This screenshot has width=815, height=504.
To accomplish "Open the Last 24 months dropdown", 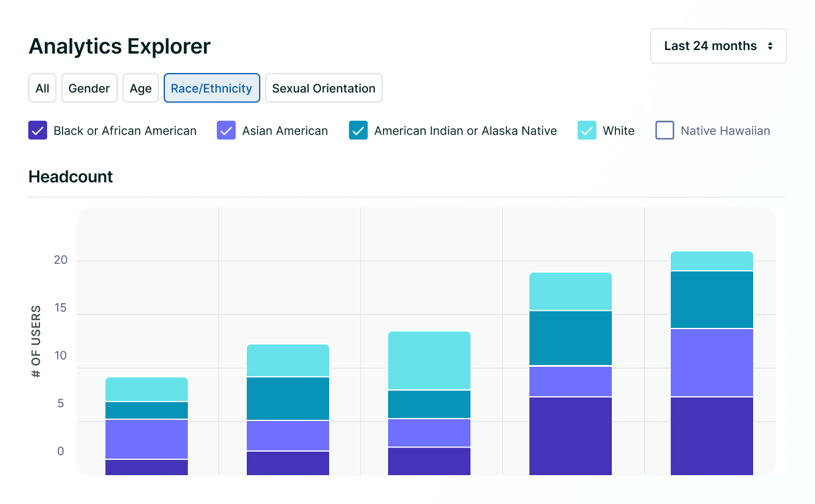I will [x=718, y=45].
